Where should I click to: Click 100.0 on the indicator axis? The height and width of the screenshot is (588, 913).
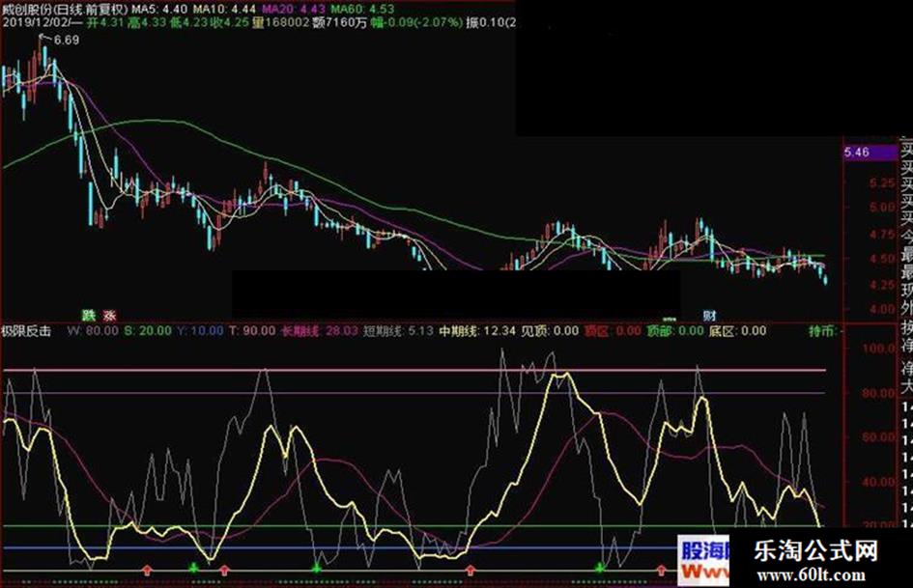[879, 349]
